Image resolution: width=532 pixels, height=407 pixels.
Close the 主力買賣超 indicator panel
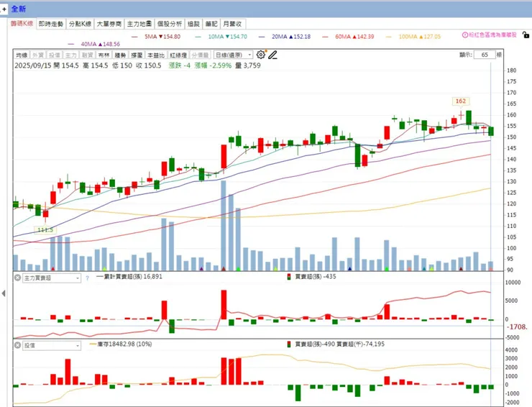click(x=18, y=278)
